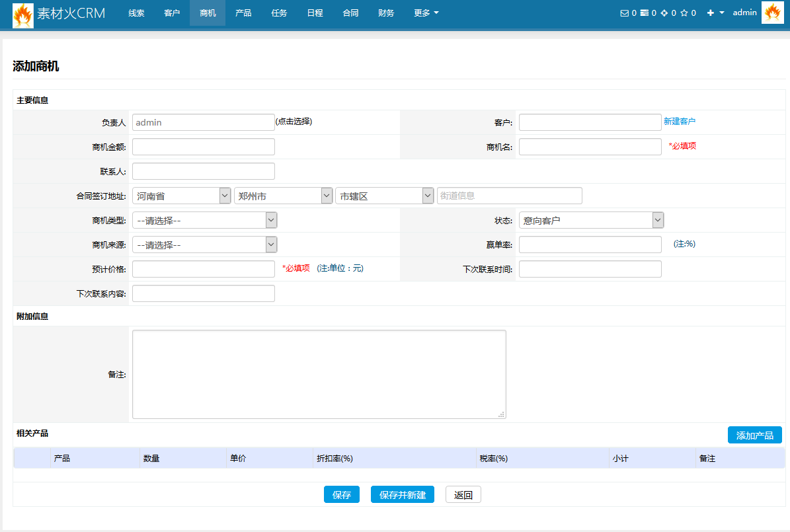Click the 街道信息 address input
This screenshot has height=532, width=790.
510,196
